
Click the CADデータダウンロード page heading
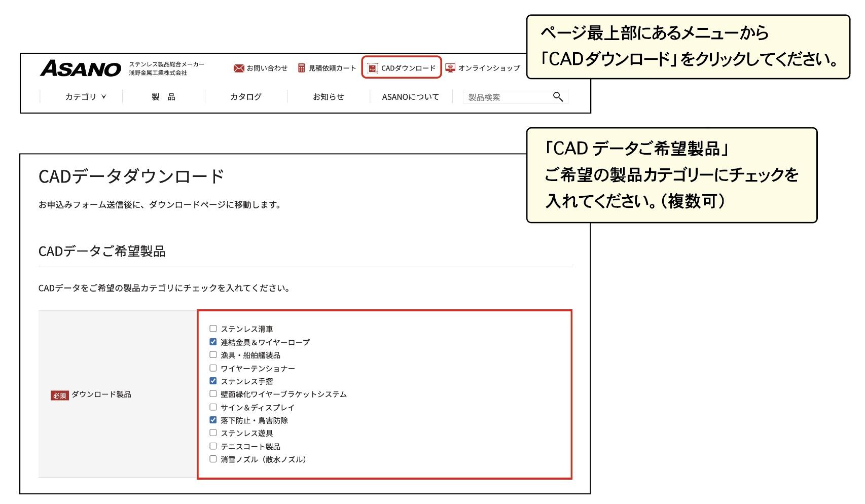131,176
